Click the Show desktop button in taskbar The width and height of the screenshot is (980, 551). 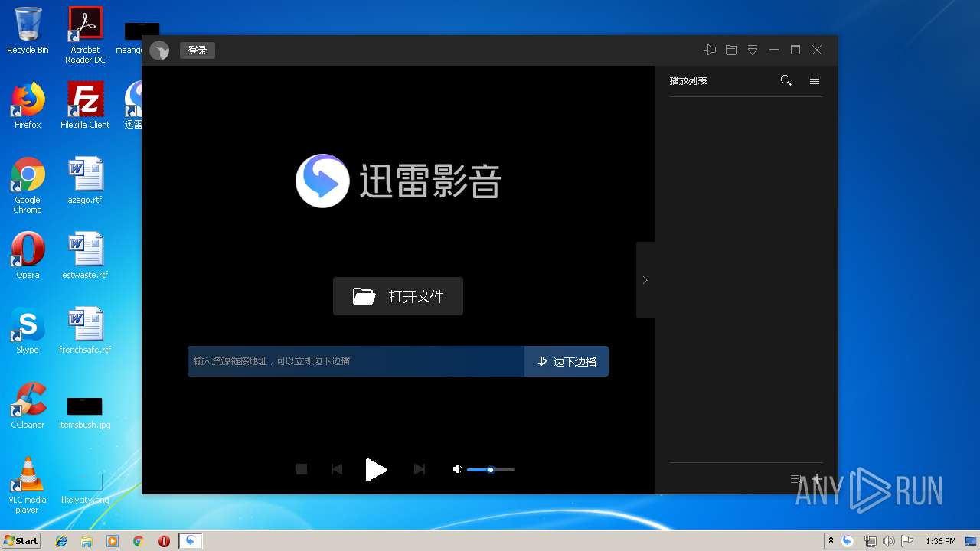pos(972,541)
